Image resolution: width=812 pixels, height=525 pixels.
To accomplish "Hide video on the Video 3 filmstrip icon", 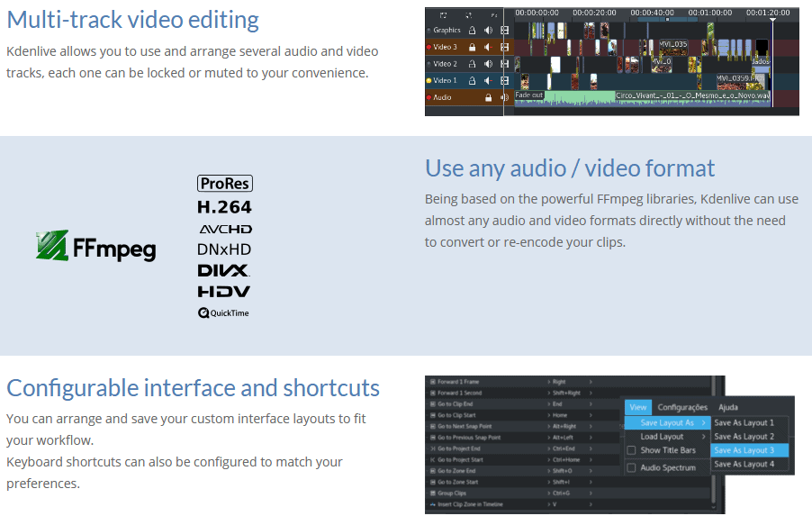I will pyautogui.click(x=504, y=47).
